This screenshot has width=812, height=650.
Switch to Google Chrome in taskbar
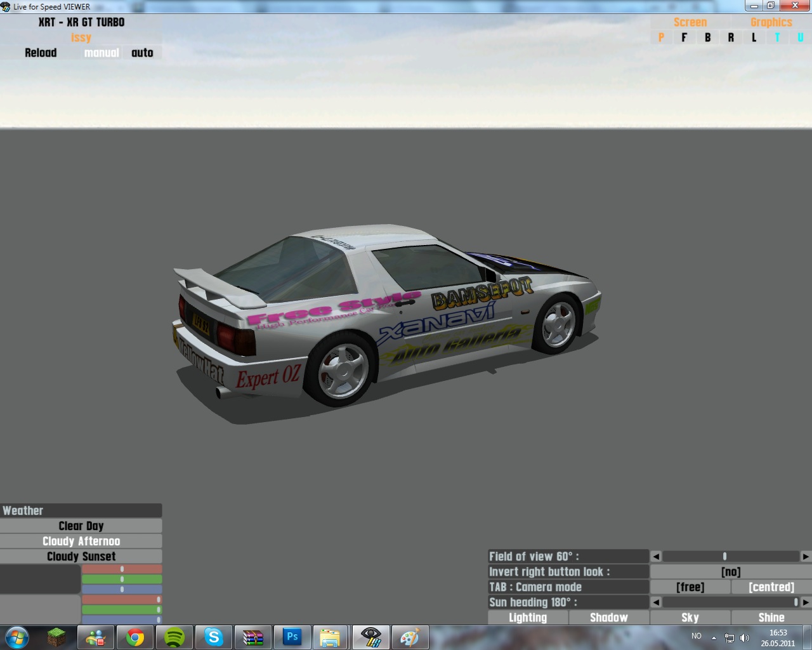135,637
